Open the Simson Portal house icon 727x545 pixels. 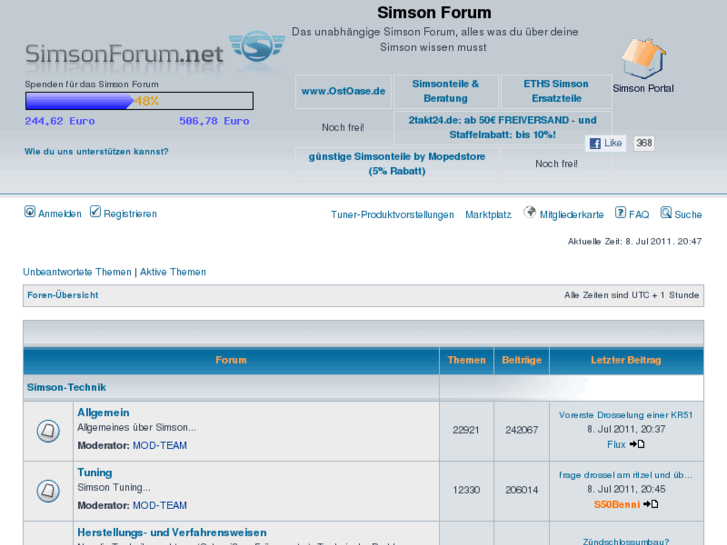(x=644, y=59)
